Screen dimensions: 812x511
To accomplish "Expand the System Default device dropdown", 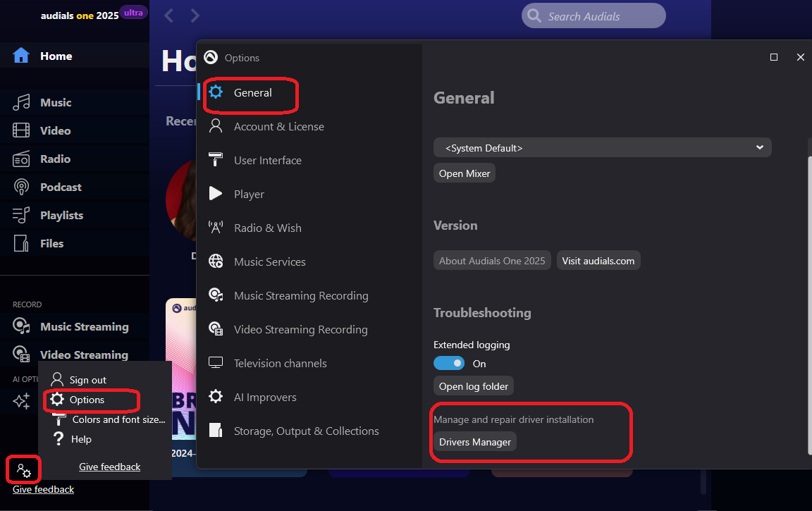I will pyautogui.click(x=602, y=147).
